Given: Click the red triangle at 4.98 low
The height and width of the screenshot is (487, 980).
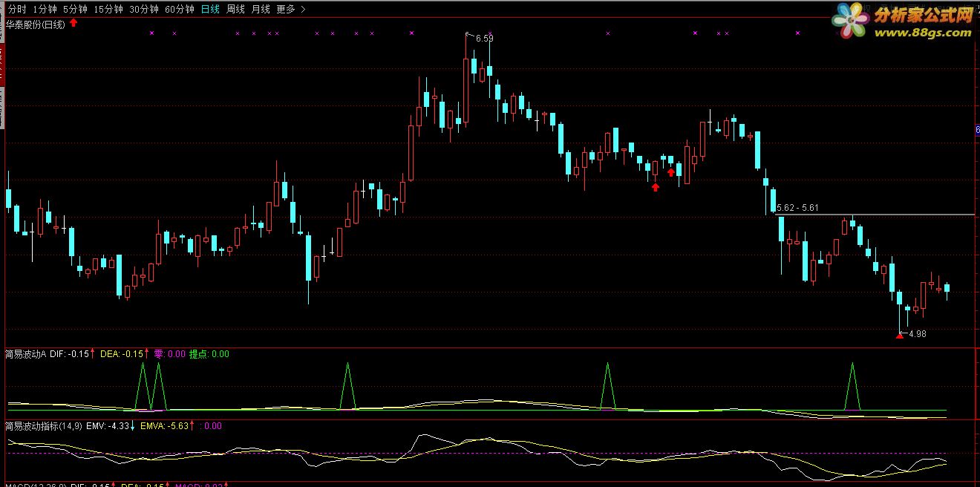Looking at the screenshot, I should 900,336.
